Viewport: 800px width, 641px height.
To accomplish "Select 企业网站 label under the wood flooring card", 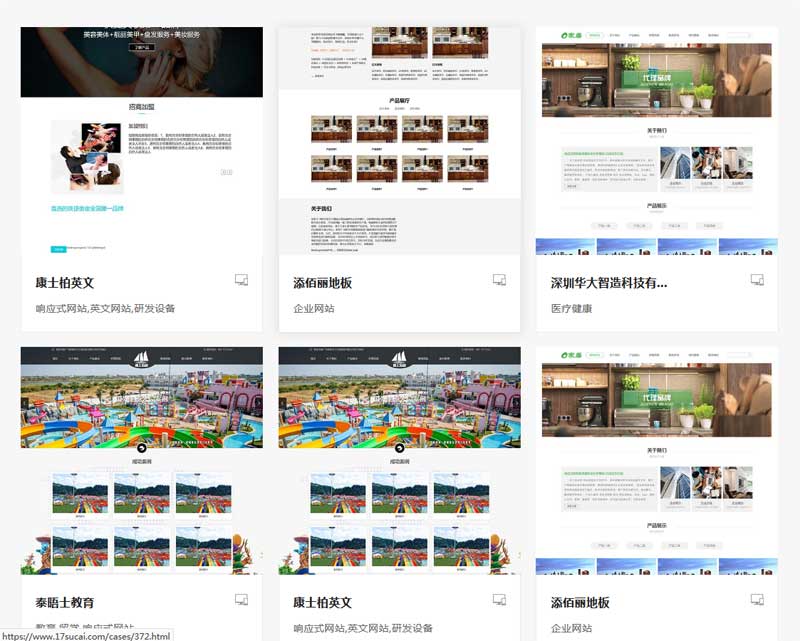I will 313,309.
